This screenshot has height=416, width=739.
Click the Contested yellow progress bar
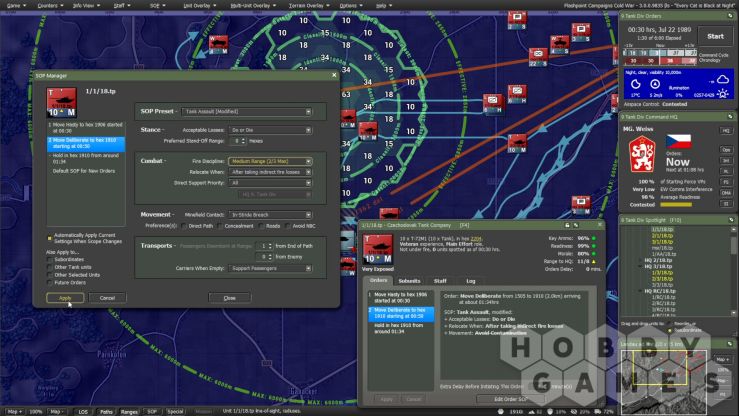(x=676, y=205)
